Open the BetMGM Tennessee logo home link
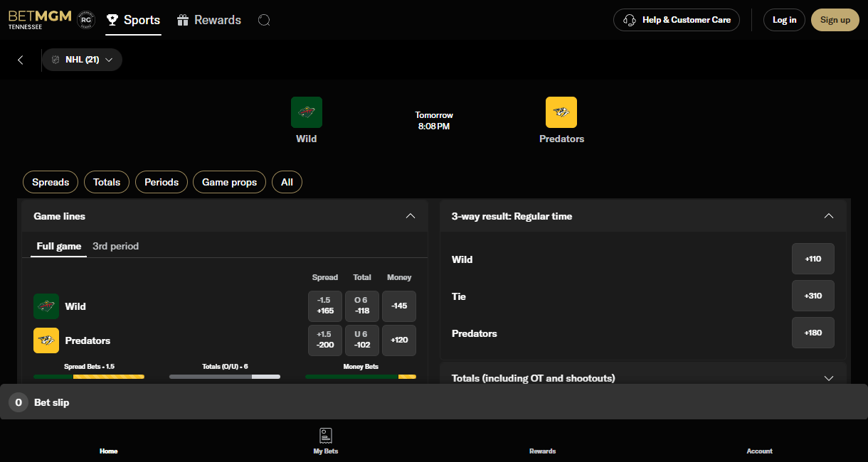The image size is (868, 462). coord(40,19)
